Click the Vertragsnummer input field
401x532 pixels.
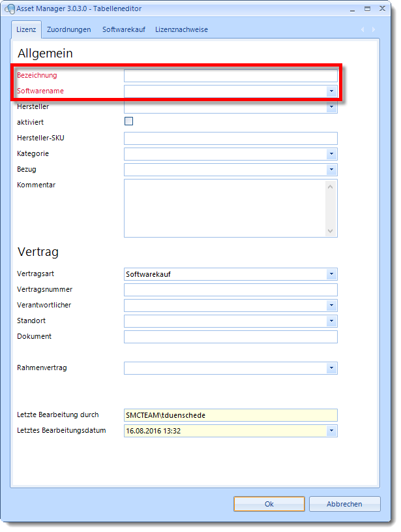click(231, 290)
